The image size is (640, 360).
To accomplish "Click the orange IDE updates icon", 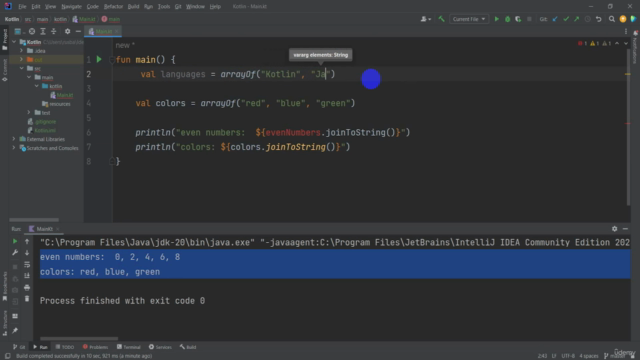I will click(x=622, y=19).
